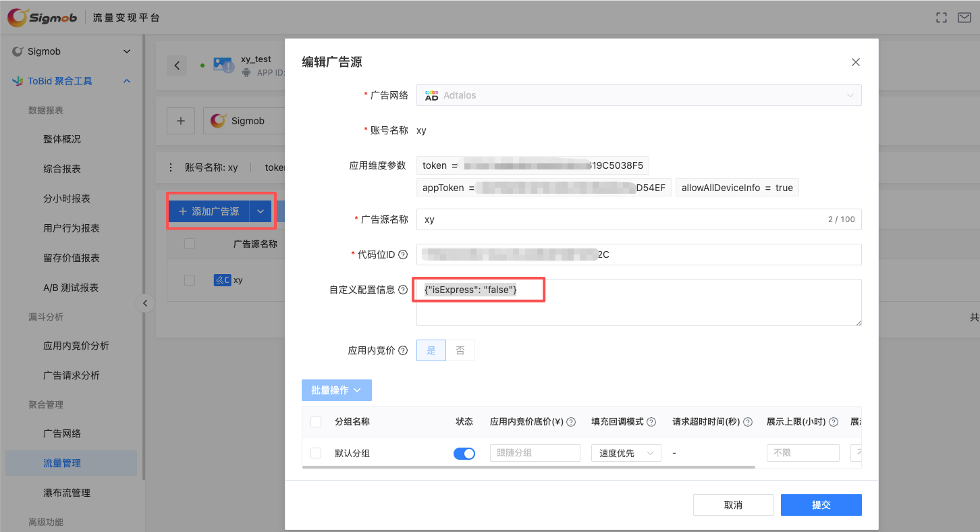Click the Adtalos ad network icon
This screenshot has width=980, height=532.
click(x=430, y=95)
